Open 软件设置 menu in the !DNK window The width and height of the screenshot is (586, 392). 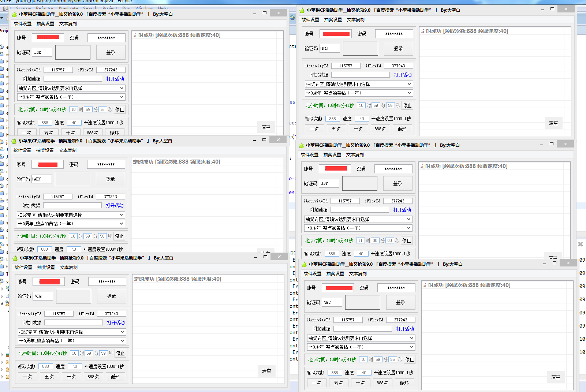23,24
